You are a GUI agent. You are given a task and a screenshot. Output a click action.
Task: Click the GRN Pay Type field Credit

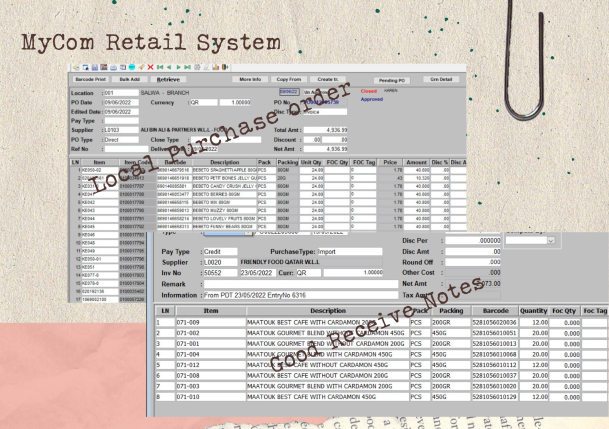tap(220, 252)
